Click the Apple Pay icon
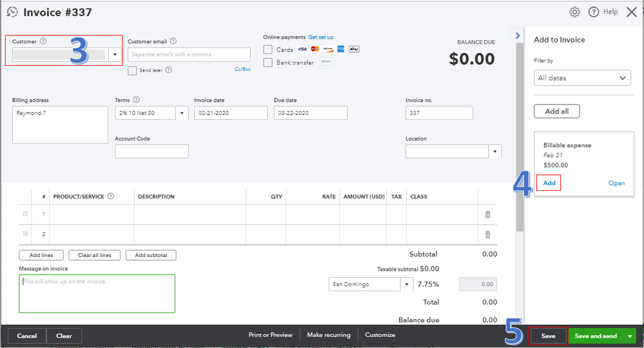 [354, 49]
